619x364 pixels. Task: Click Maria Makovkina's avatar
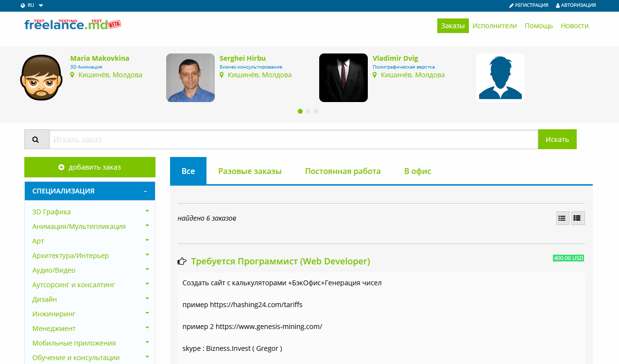tap(42, 78)
